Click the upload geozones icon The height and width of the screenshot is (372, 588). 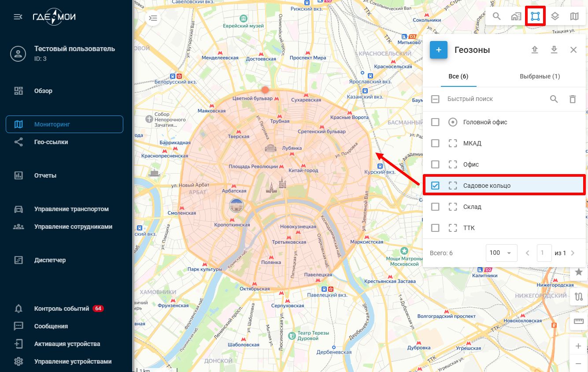[x=535, y=50]
